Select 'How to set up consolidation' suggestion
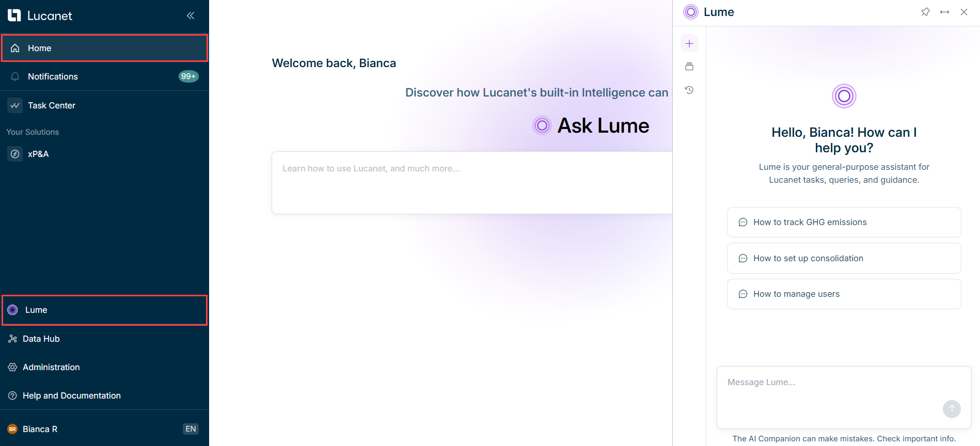This screenshot has width=980, height=446. [x=844, y=258]
